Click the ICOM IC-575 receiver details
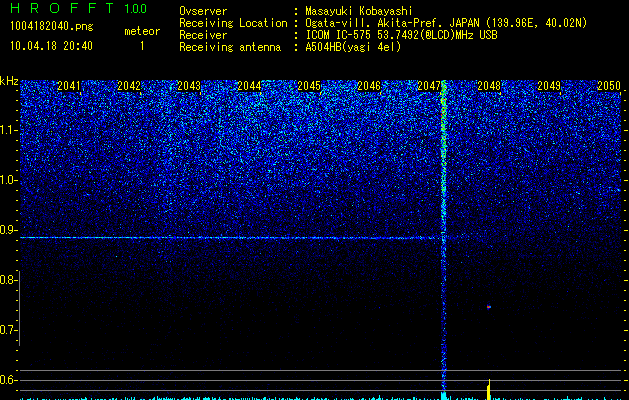This screenshot has width=629, height=400. coord(401,35)
